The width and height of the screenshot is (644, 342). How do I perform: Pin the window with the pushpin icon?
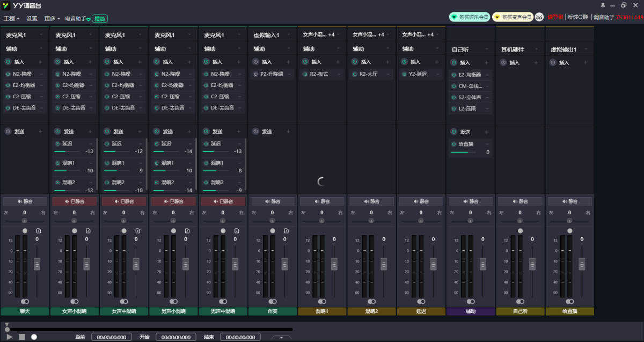(603, 5)
